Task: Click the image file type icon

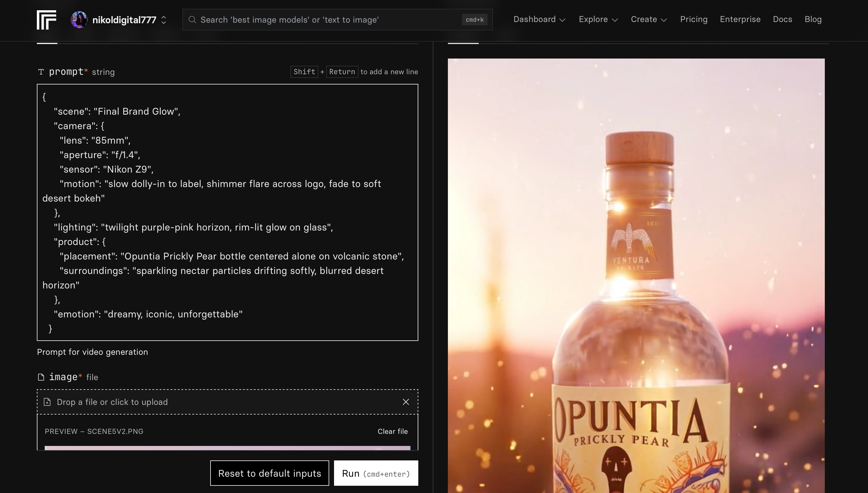Action: coord(41,377)
